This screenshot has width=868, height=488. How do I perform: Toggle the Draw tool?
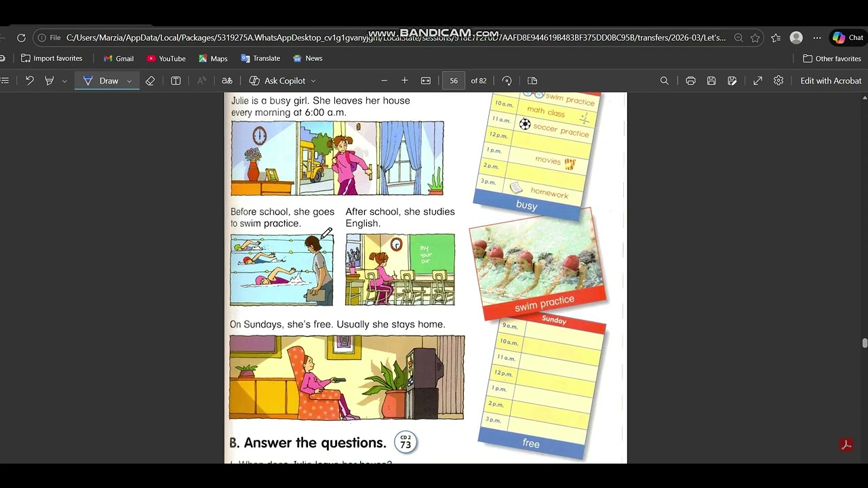pos(102,81)
